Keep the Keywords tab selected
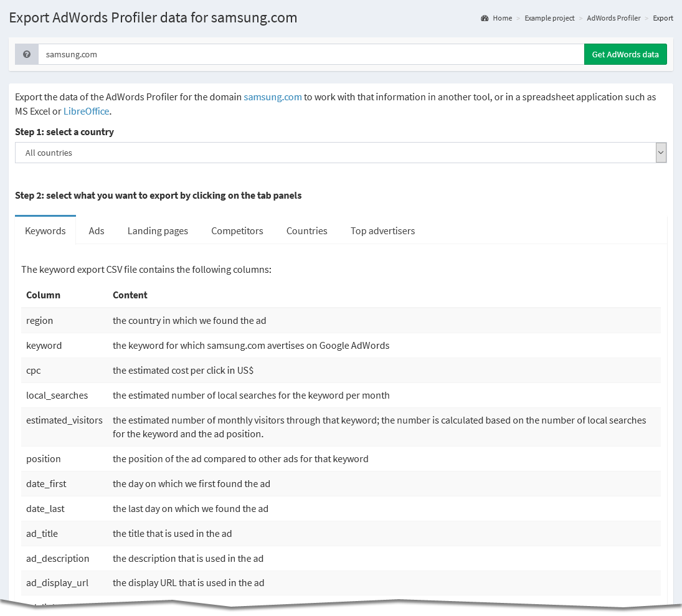 coord(45,230)
